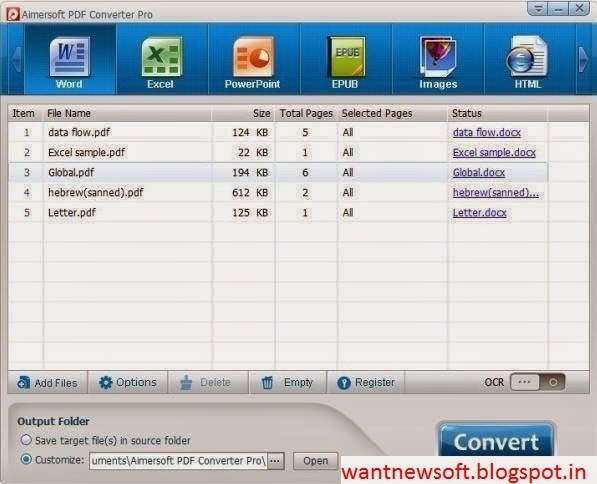Close the Aimersoft PDF Converter window
The image size is (597, 484).
tap(579, 8)
